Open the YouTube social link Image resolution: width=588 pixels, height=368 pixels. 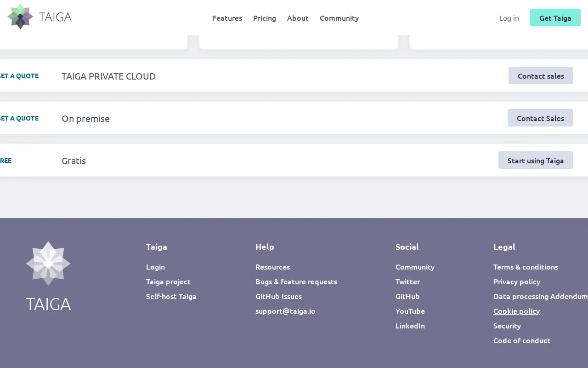[x=410, y=311]
